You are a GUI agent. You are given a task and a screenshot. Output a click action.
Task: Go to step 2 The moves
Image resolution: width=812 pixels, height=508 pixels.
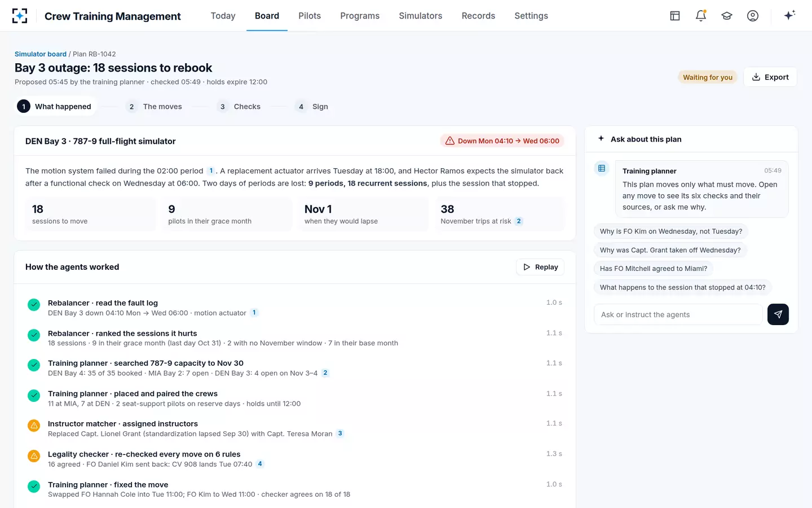point(155,107)
